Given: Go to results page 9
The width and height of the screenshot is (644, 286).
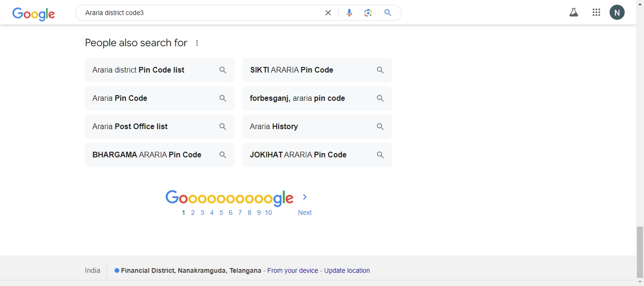Looking at the screenshot, I should point(259,212).
